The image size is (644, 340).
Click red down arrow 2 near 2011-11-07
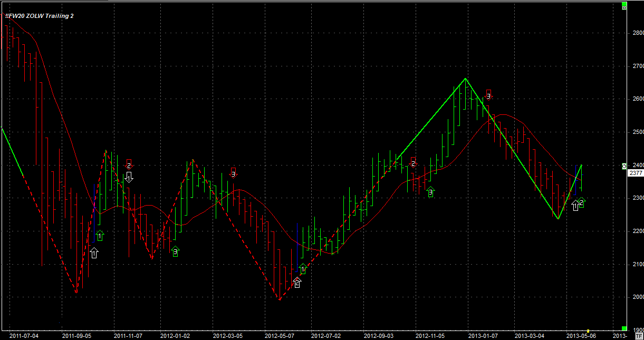pos(129,164)
